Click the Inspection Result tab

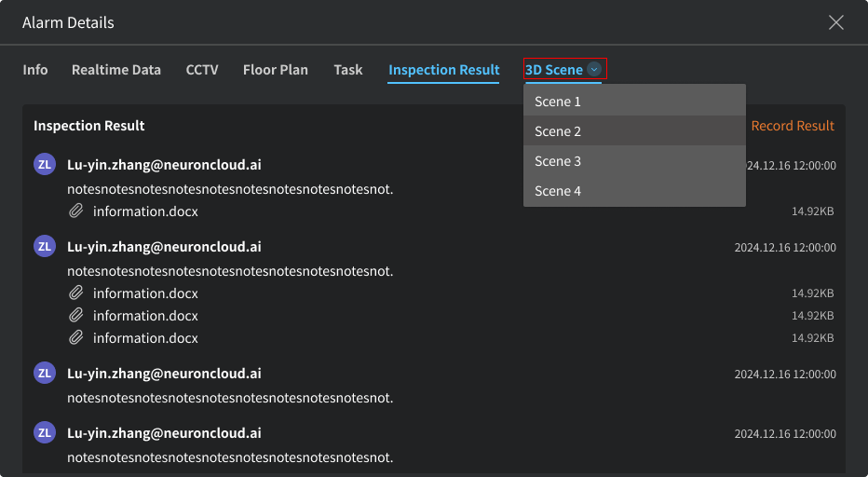(444, 70)
